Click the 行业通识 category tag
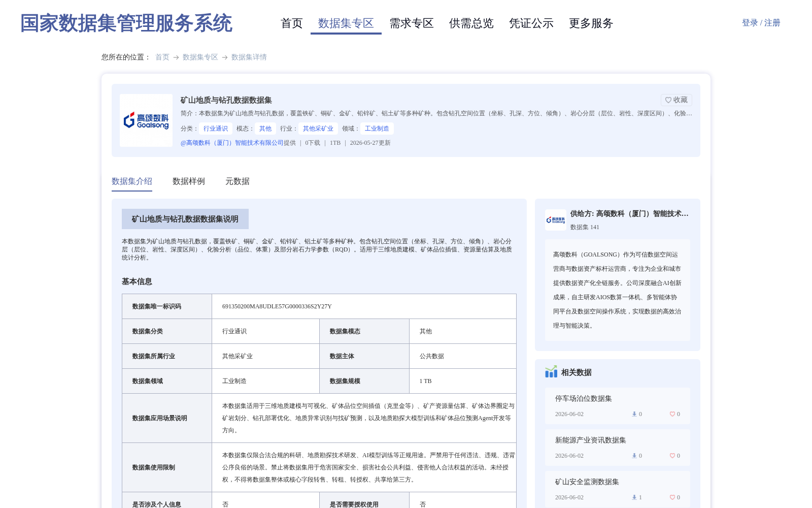812x508 pixels. (x=216, y=129)
